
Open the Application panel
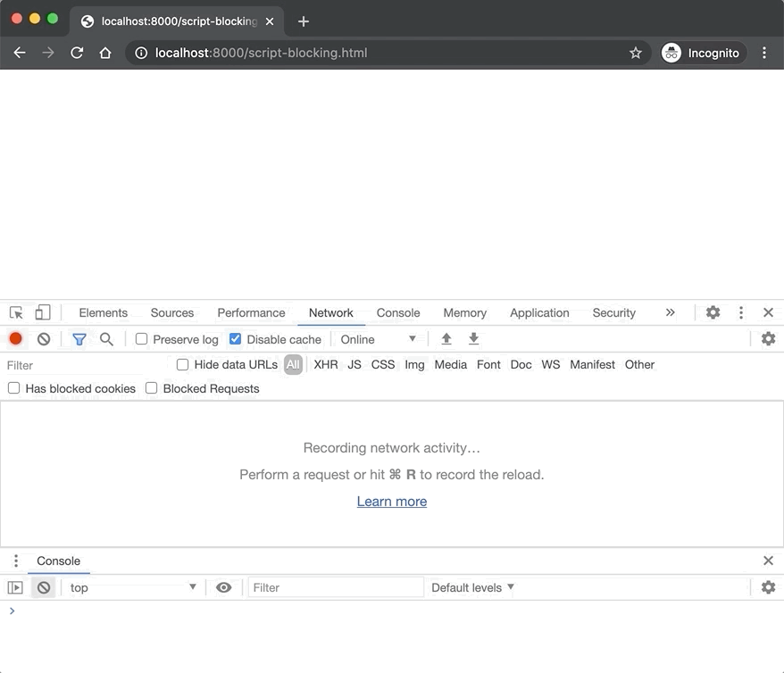pyautogui.click(x=539, y=312)
